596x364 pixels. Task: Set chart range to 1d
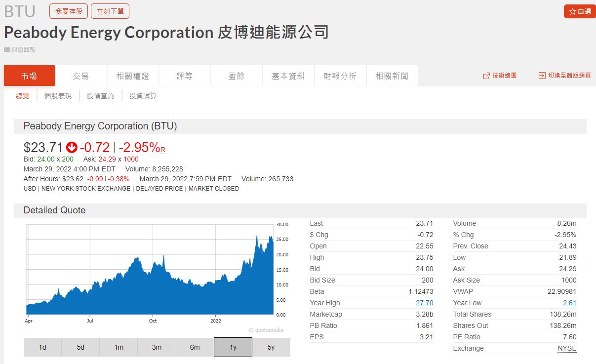click(42, 347)
